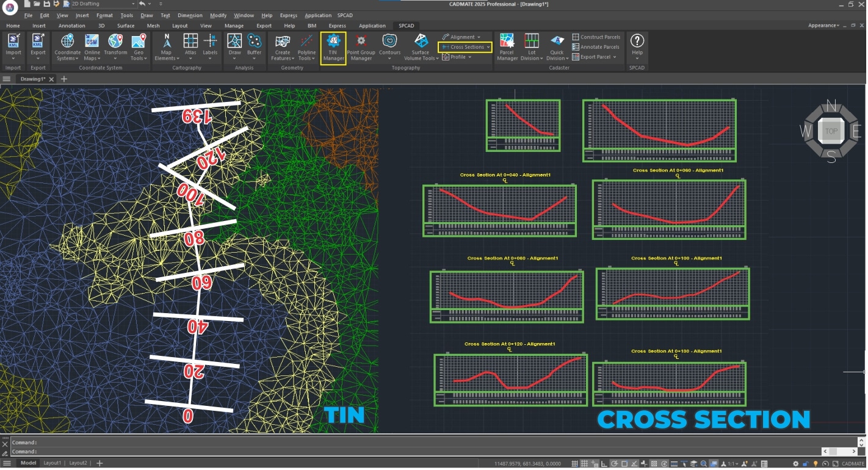The height and width of the screenshot is (470, 868).
Task: Toggle grid display in status bar
Action: 585,464
